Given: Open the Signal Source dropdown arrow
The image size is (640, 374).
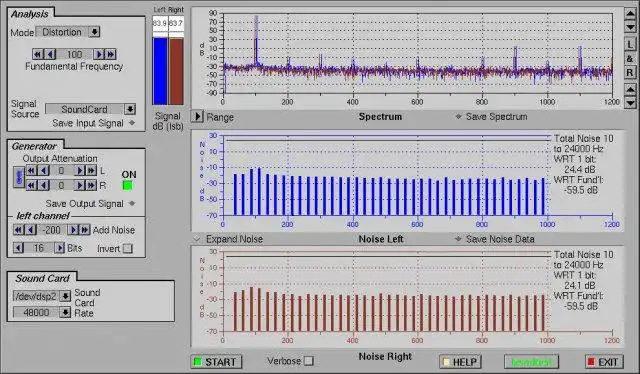Looking at the screenshot, I should 130,109.
